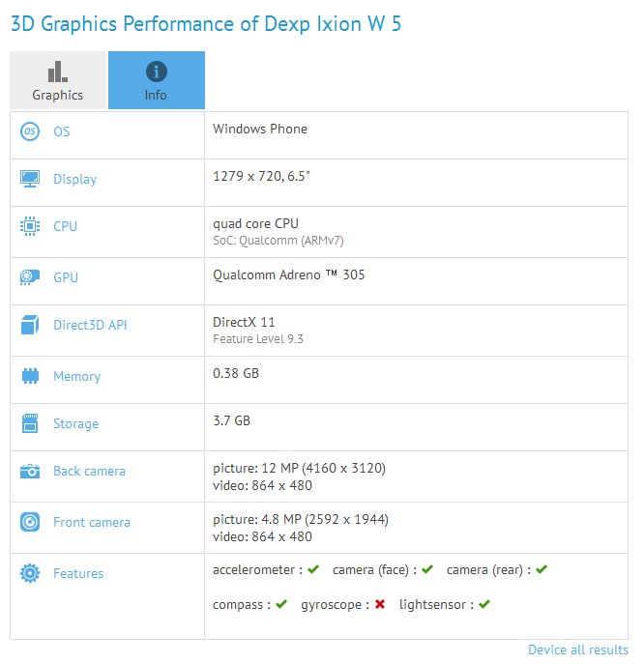644x664 pixels.
Task: Select the Info tab
Action: click(x=157, y=80)
